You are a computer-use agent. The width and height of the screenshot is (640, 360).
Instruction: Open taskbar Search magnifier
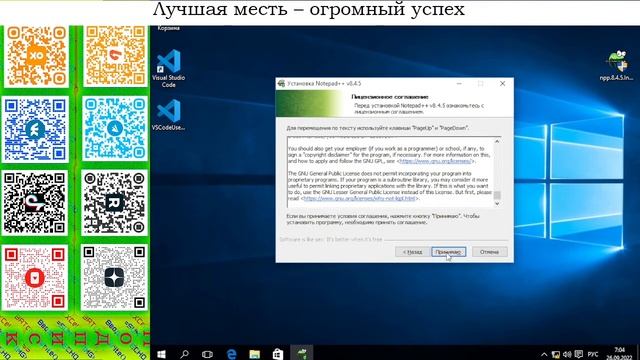(184, 354)
